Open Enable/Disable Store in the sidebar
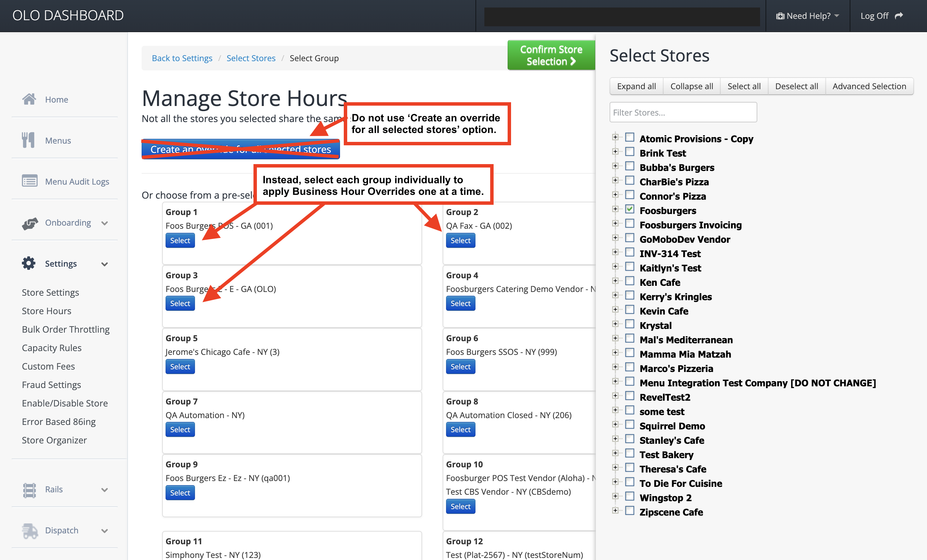This screenshot has width=927, height=560. (65, 403)
